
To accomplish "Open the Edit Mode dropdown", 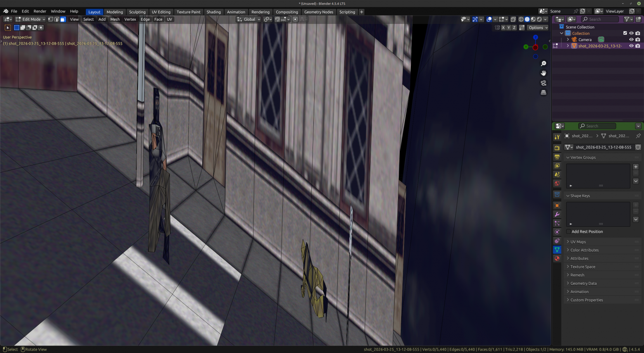I will 31,19.
